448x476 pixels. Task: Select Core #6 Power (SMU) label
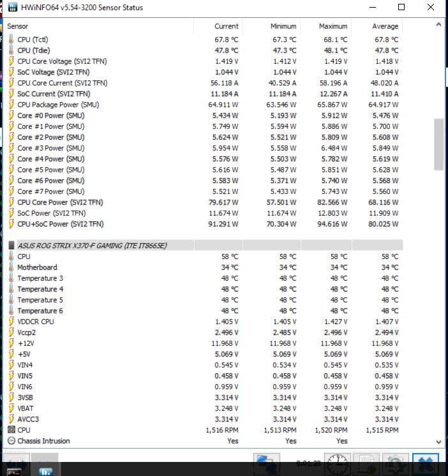(x=51, y=181)
